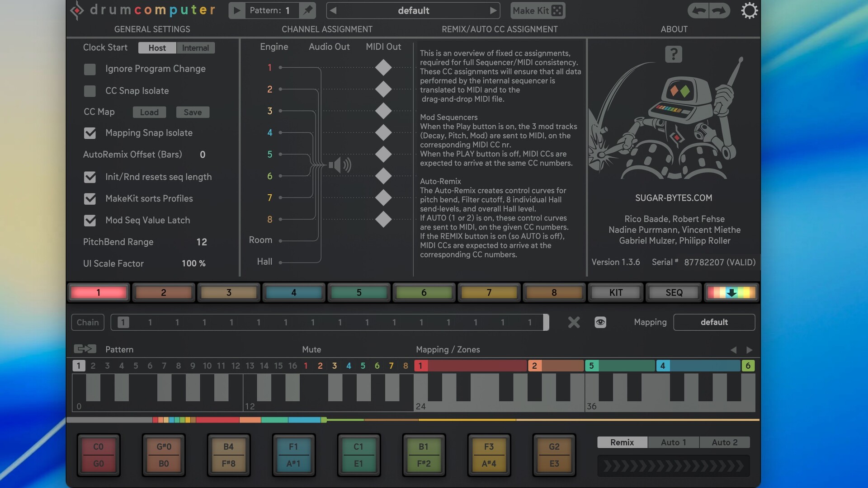Select first highlighted chain slot
Viewport: 868px width, 488px height.
123,322
